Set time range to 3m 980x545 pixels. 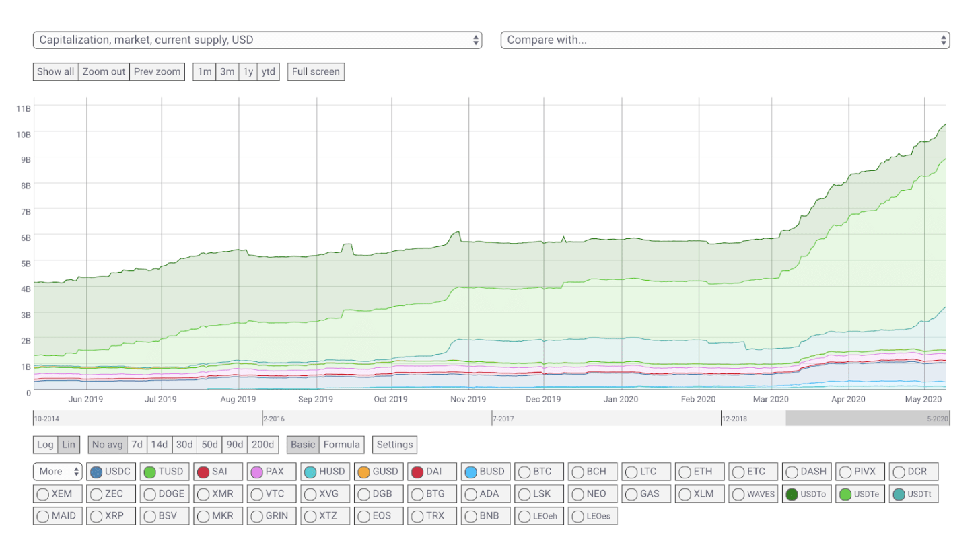228,71
